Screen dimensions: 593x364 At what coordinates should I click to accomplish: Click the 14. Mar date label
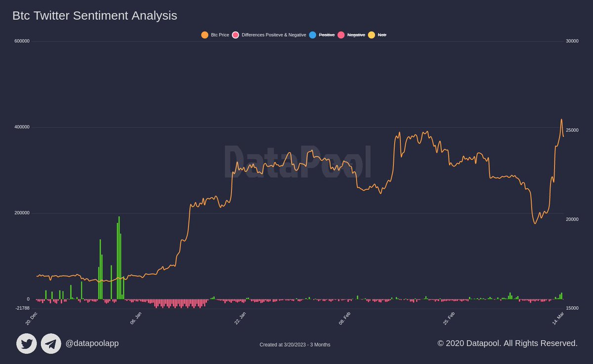point(557,319)
